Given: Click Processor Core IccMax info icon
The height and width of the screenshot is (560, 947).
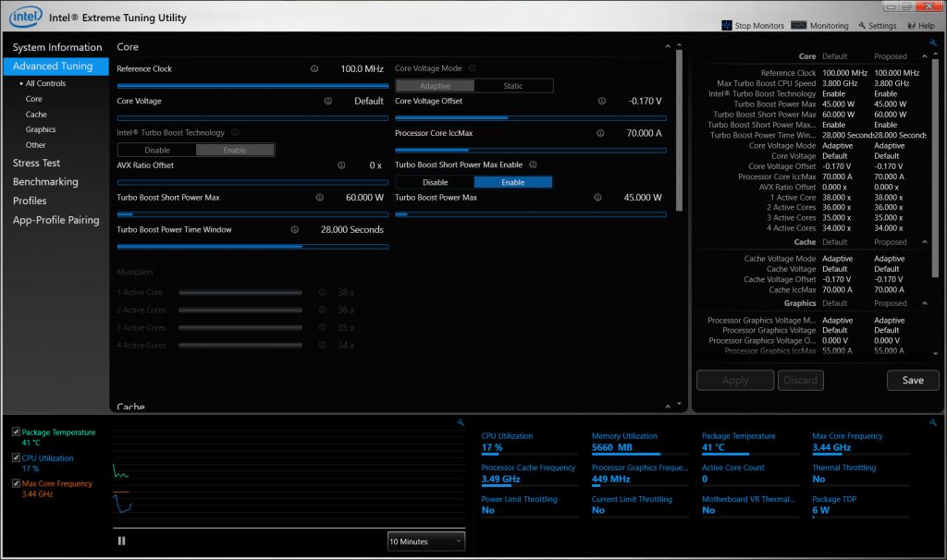Looking at the screenshot, I should tap(600, 133).
